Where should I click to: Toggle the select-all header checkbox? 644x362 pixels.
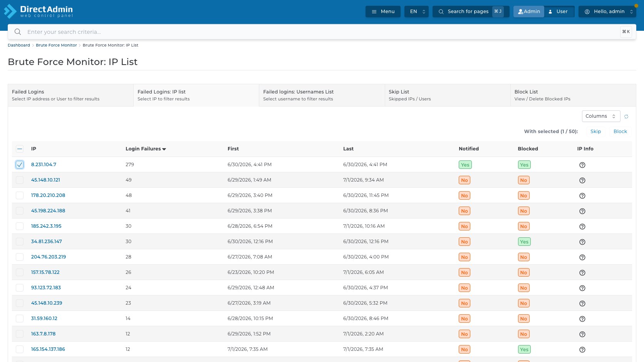pos(20,149)
